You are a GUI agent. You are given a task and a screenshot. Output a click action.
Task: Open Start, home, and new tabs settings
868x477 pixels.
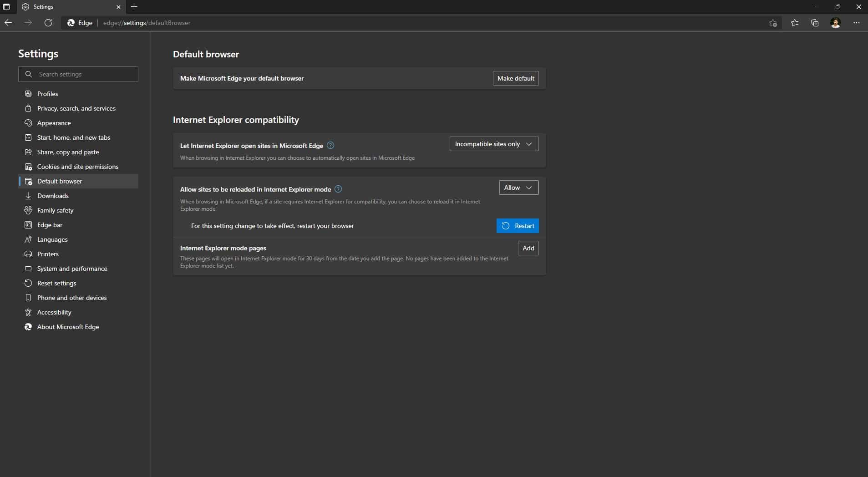(78, 137)
